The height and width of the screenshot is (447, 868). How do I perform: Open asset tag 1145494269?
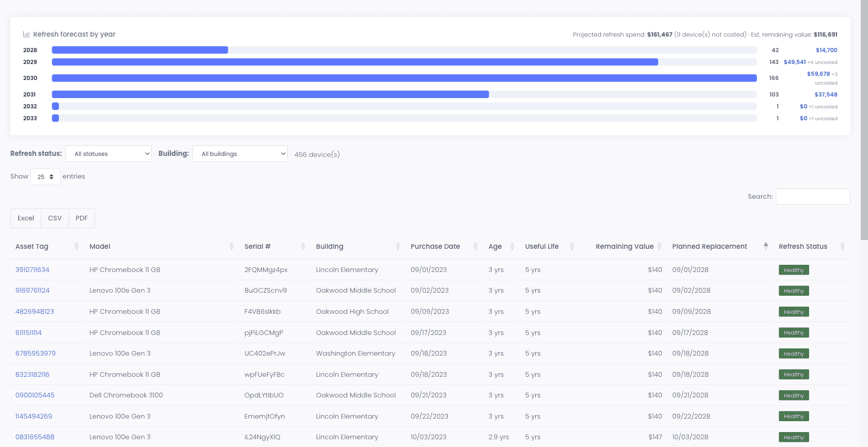click(x=34, y=417)
